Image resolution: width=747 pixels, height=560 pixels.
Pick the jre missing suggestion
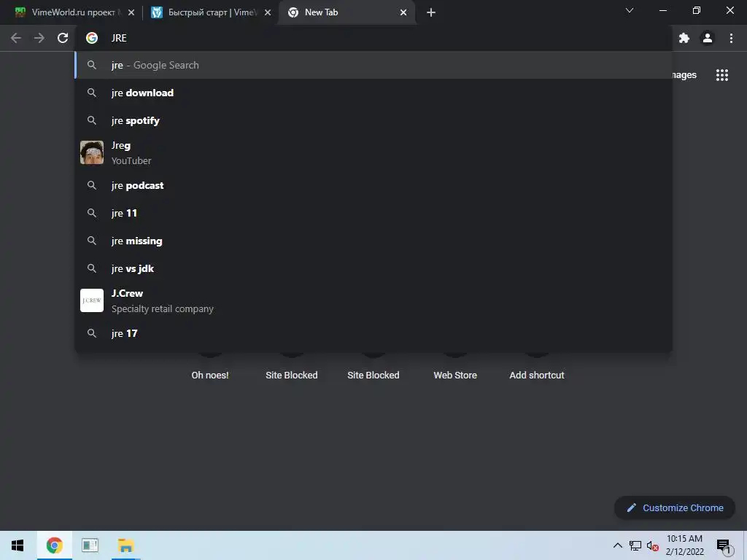(374, 241)
